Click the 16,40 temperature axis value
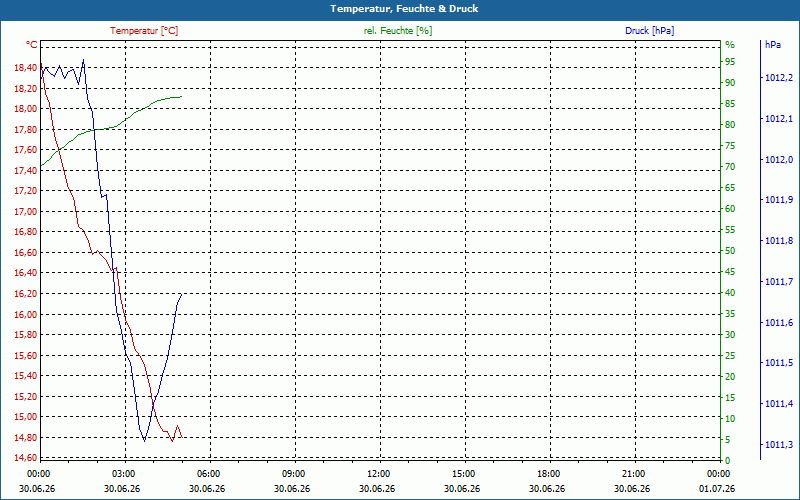The width and height of the screenshot is (800, 500). (x=26, y=273)
